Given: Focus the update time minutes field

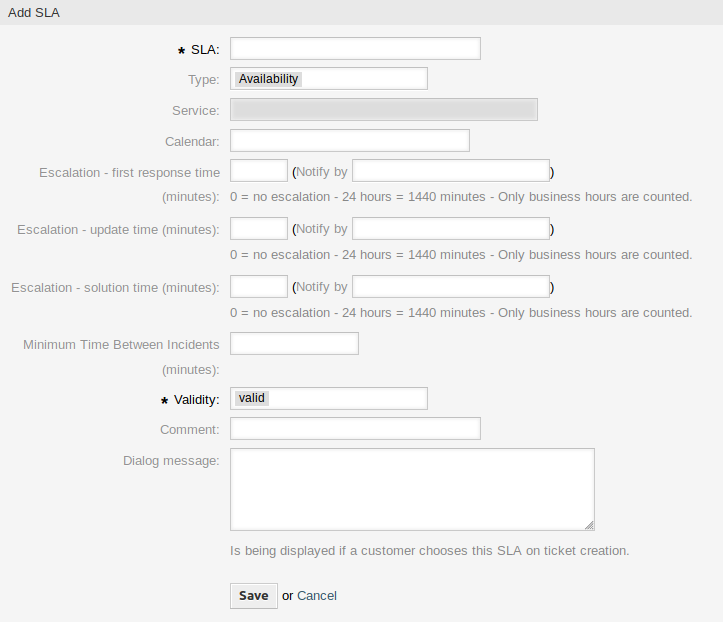Looking at the screenshot, I should click(x=259, y=229).
